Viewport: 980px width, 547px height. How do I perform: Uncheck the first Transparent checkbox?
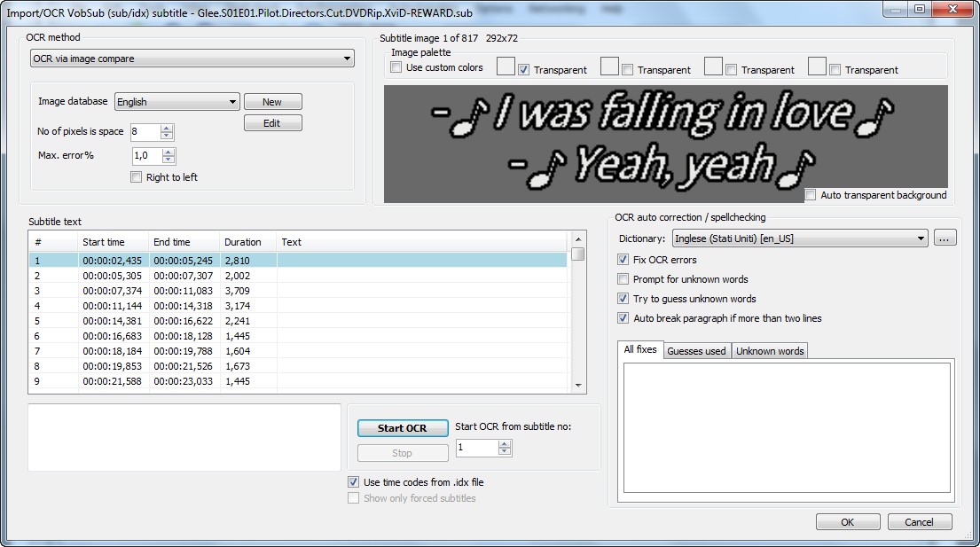pyautogui.click(x=524, y=70)
